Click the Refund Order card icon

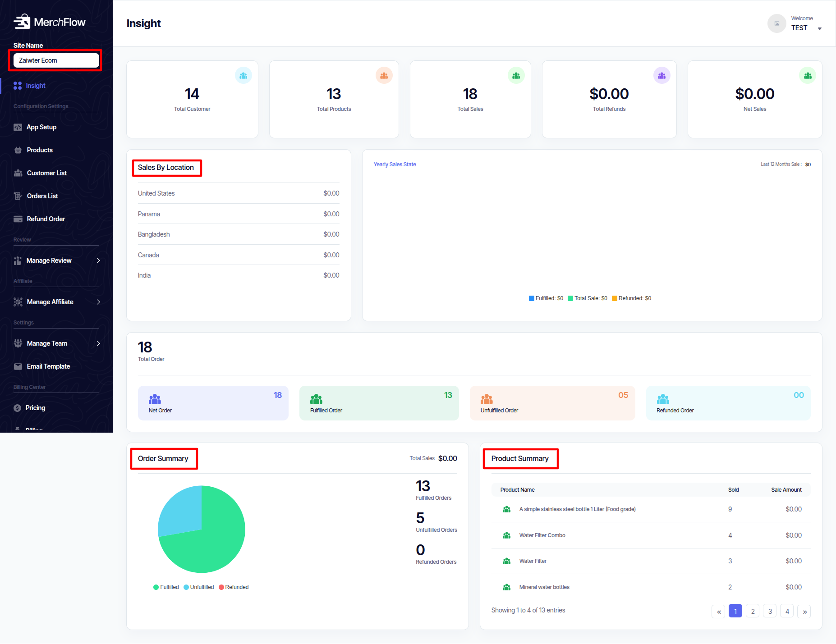click(18, 219)
